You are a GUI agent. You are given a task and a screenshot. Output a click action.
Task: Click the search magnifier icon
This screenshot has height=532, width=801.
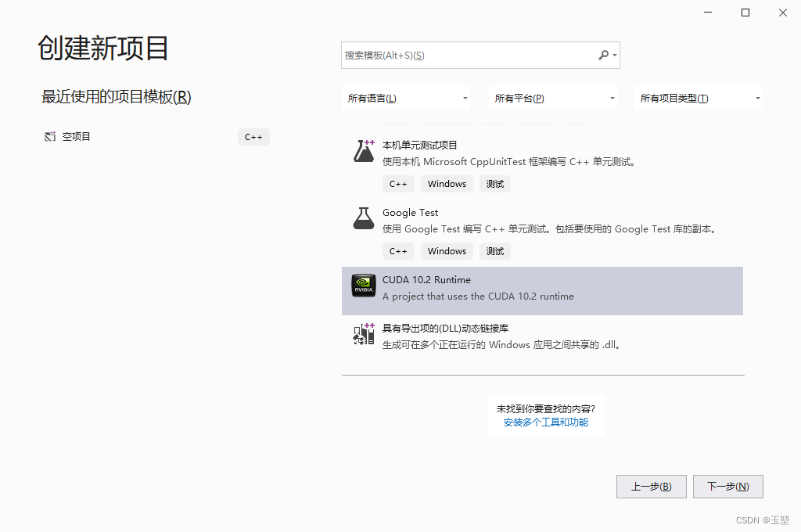[x=605, y=55]
